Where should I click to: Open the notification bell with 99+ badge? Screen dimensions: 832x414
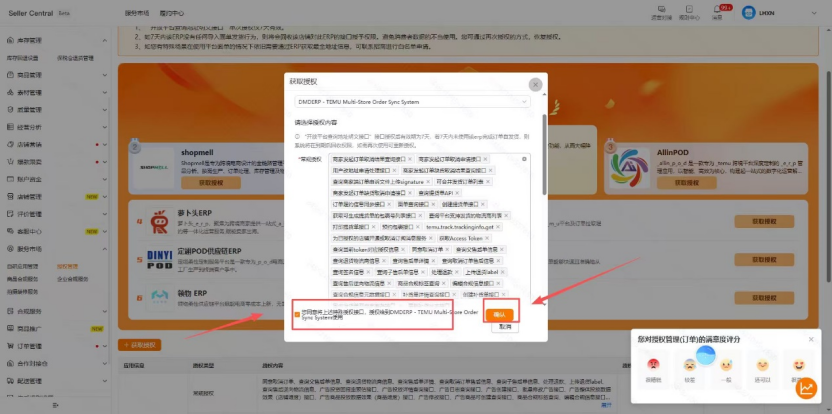click(x=717, y=10)
